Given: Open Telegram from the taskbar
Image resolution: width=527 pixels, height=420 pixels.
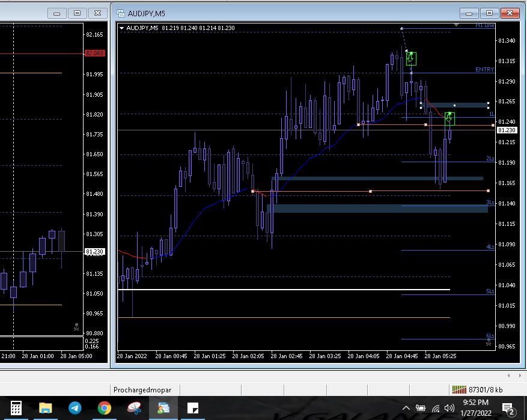Looking at the screenshot, I should click(x=75, y=409).
